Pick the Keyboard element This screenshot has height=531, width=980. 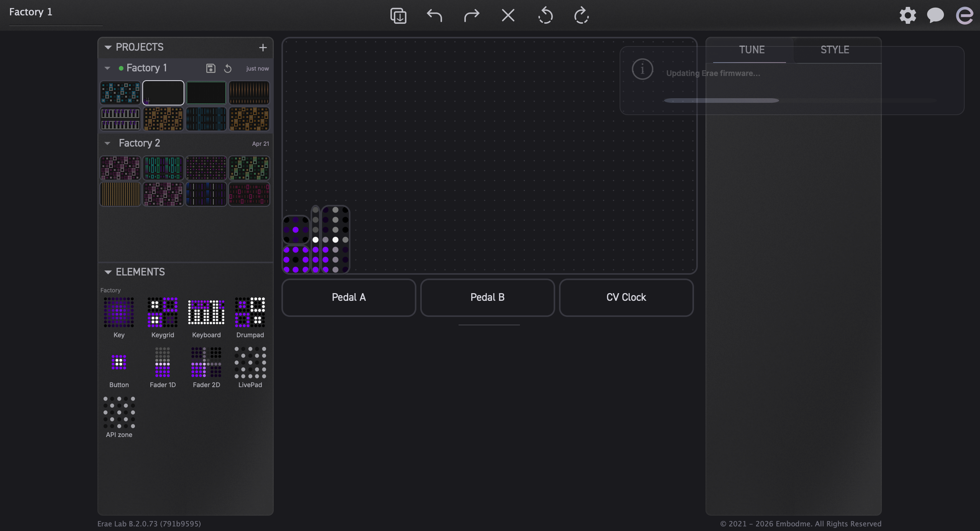click(x=206, y=318)
